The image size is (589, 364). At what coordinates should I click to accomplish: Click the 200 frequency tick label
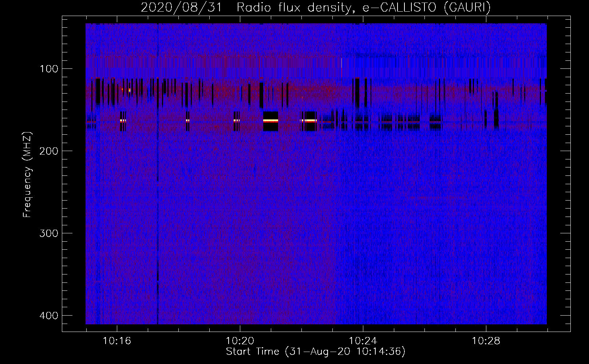[x=49, y=151]
